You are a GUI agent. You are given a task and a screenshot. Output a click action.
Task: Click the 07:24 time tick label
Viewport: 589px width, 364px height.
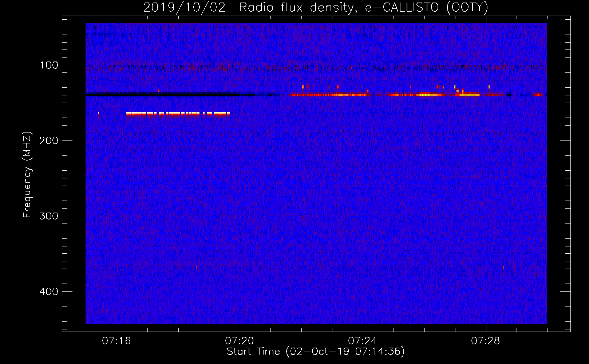click(x=363, y=341)
